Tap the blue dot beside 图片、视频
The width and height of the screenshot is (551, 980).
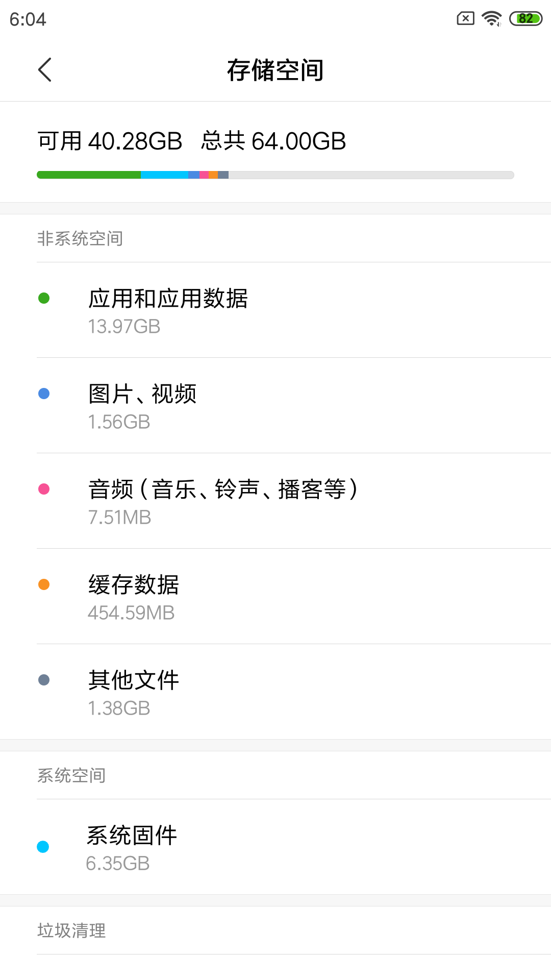tap(44, 394)
